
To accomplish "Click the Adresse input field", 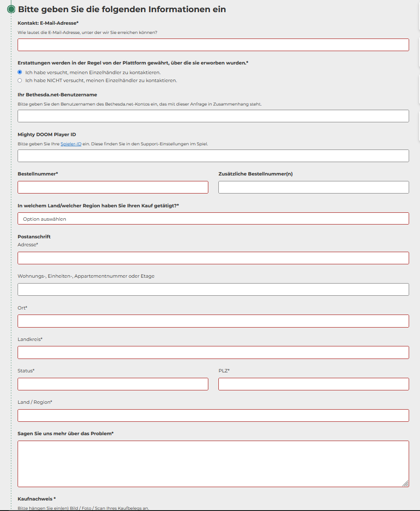I will click(x=213, y=258).
